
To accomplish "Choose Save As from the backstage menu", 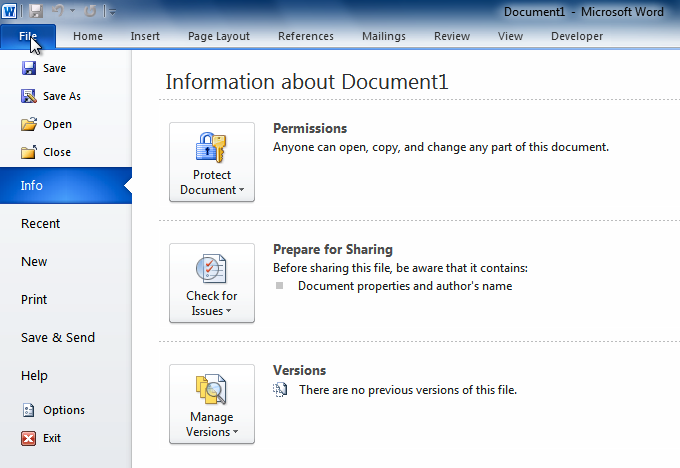I will pyautogui.click(x=61, y=96).
